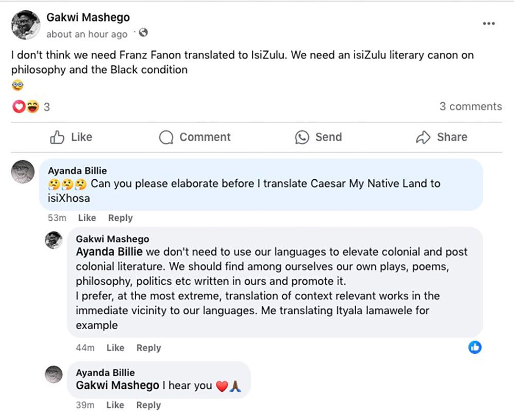Like Gakwi Mashego's 44m reply
Viewport: 514px width, 420px height.
[x=115, y=348]
